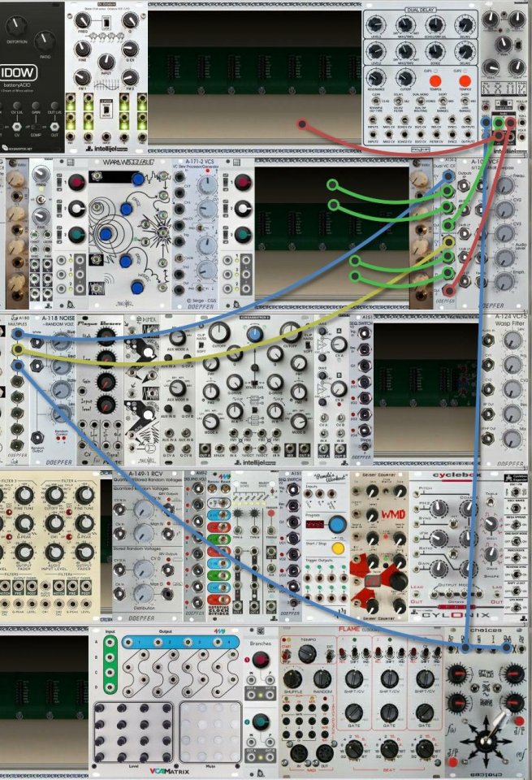This screenshot has width=532, height=780.
Task: Click the blue Program knob on Pamela's Workout
Action: coord(337,524)
